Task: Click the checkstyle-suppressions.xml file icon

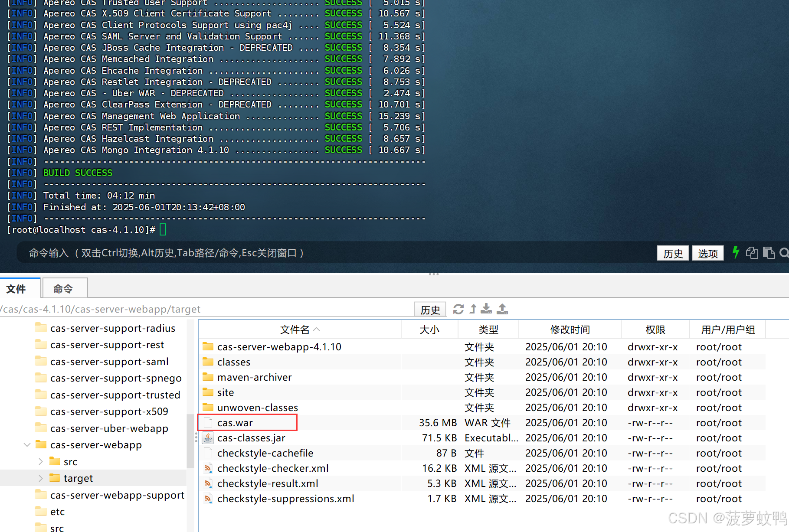Action: 208,499
